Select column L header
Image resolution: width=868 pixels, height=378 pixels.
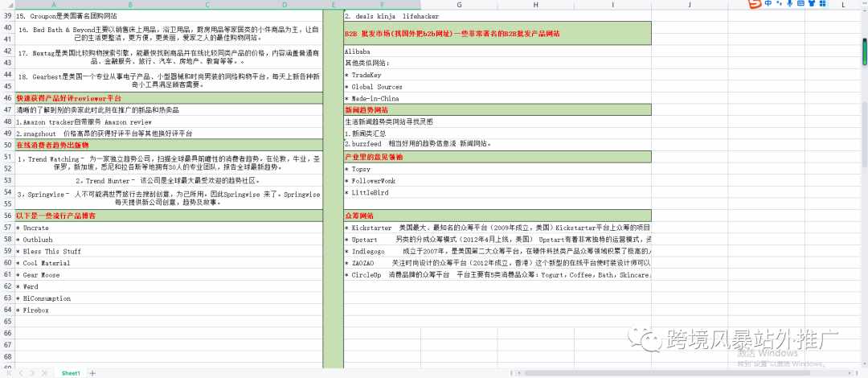(842, 5)
